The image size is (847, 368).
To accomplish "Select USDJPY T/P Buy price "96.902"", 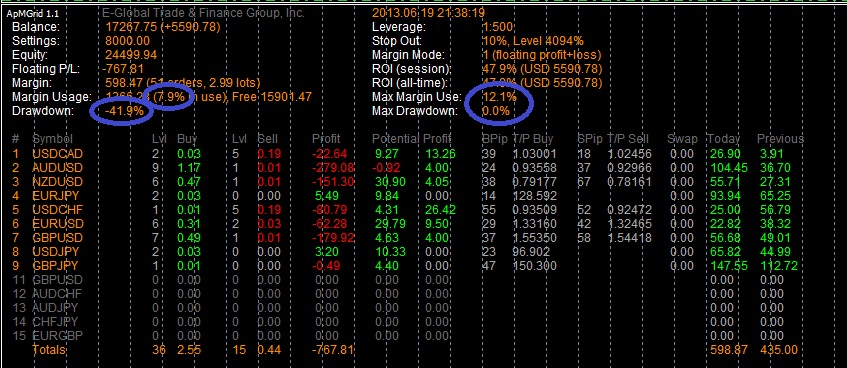I will pos(531,251).
